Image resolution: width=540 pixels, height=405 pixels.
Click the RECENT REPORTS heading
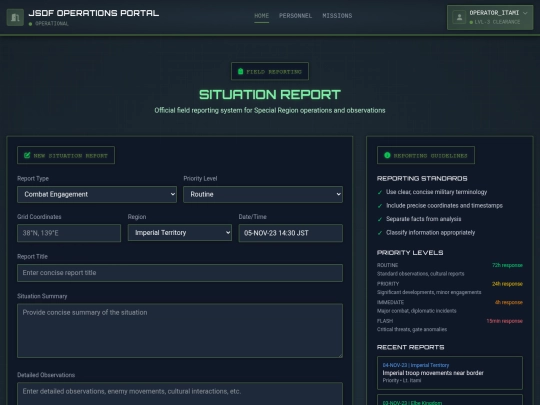tap(411, 347)
